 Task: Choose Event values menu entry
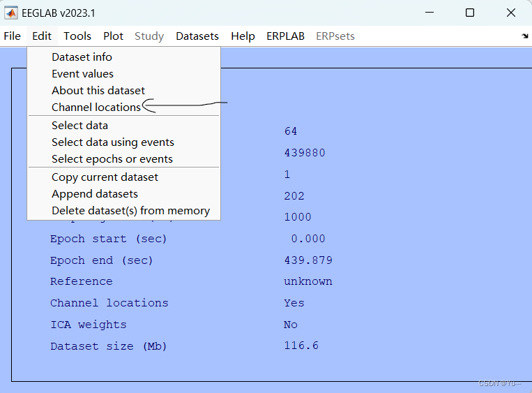click(124, 74)
